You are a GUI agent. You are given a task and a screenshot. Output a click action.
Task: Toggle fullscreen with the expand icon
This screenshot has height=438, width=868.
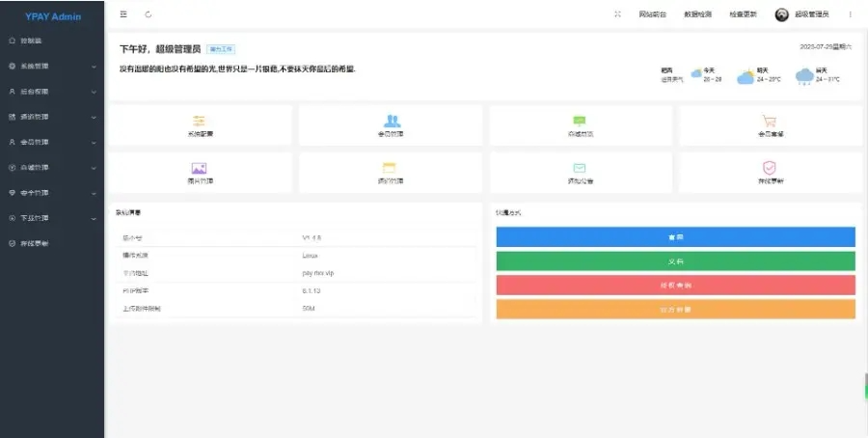(617, 14)
